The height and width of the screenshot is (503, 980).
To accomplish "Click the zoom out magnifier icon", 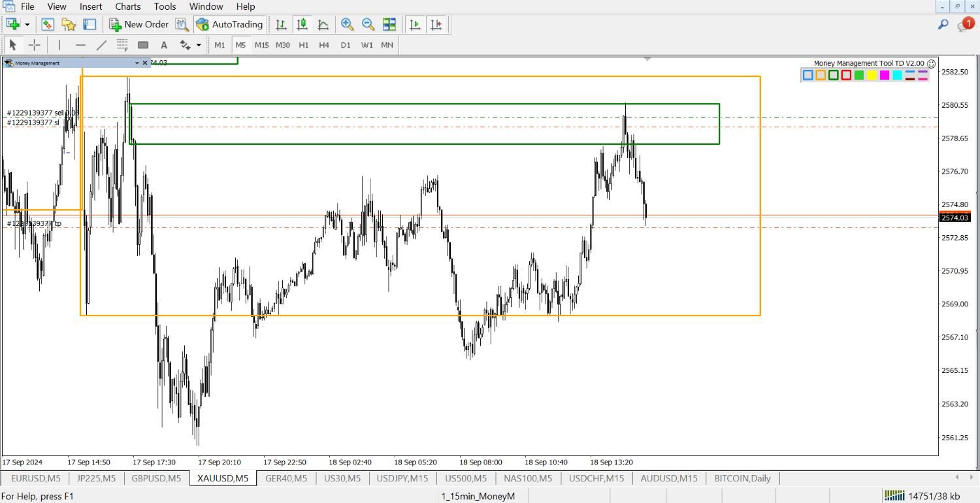I will pos(368,24).
